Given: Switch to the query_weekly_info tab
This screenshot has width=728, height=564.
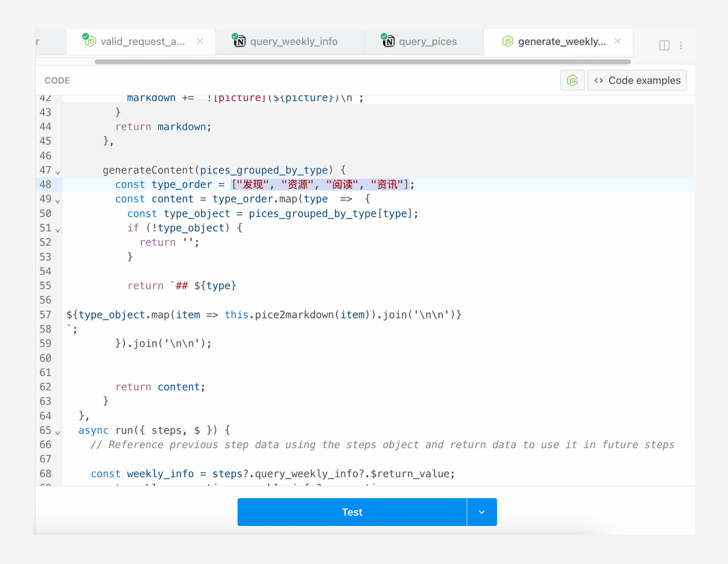Looking at the screenshot, I should click(293, 41).
